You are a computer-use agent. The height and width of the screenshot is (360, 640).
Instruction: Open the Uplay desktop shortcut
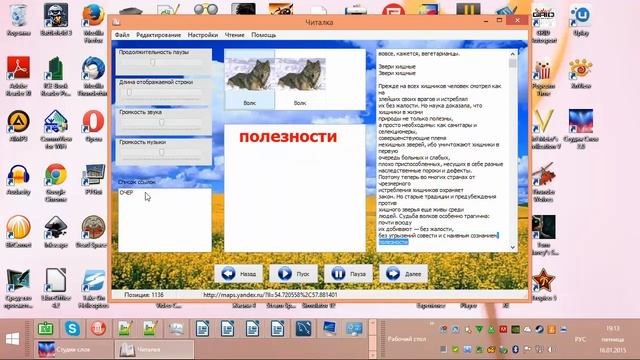580,20
